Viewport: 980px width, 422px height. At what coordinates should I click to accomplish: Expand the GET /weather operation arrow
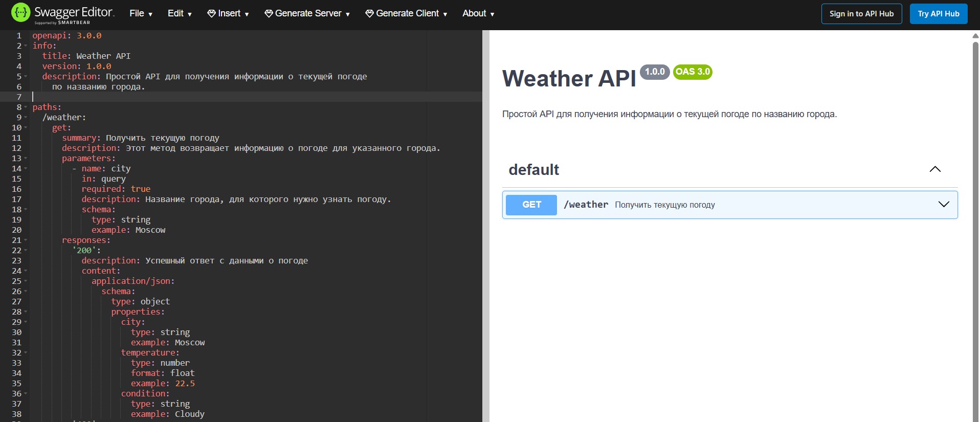[x=943, y=205]
